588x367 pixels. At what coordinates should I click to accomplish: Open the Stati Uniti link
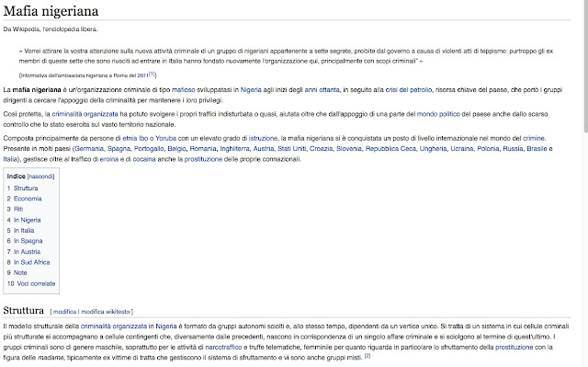292,149
